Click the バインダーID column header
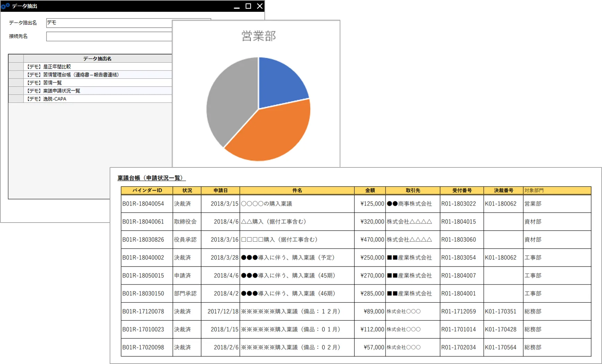The width and height of the screenshot is (602, 364). 147,190
